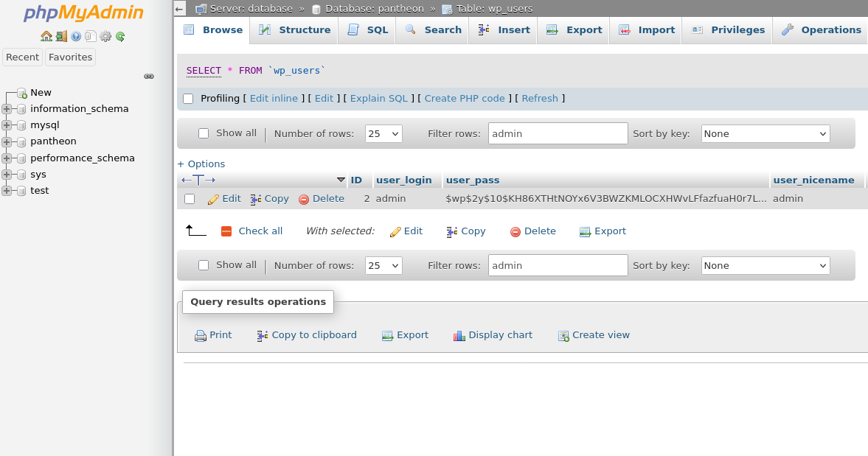Open the Search tab
The image size is (868, 456).
coord(432,30)
